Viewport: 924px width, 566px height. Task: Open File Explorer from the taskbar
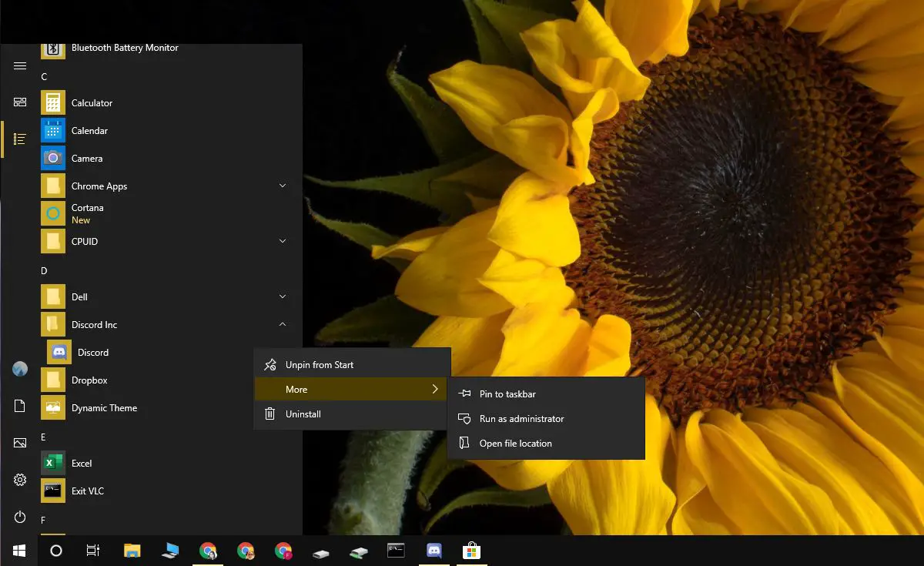[132, 551]
